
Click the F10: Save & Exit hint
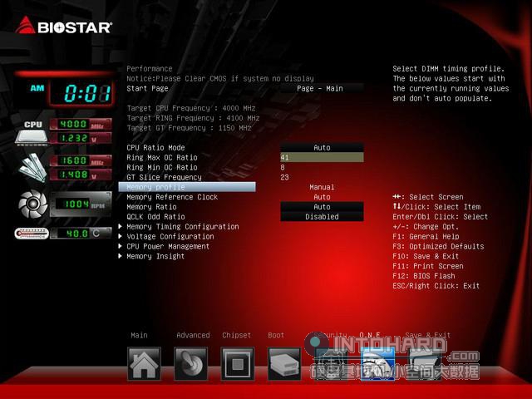point(426,256)
